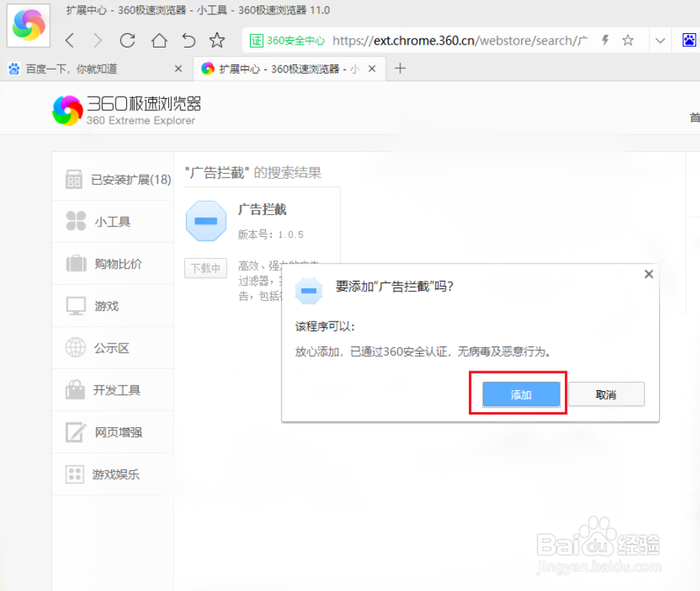Click the 360极速浏览器 page logo
The height and width of the screenshot is (591, 700).
[127, 109]
